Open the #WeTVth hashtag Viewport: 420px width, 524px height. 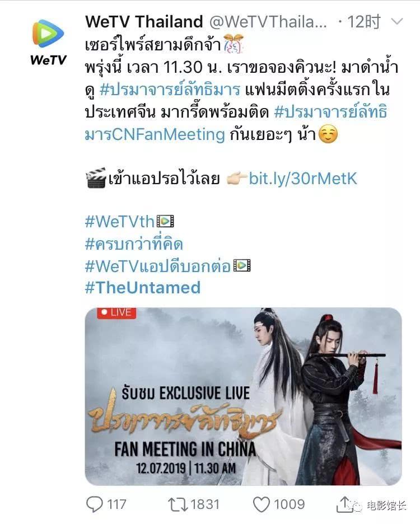pos(120,222)
